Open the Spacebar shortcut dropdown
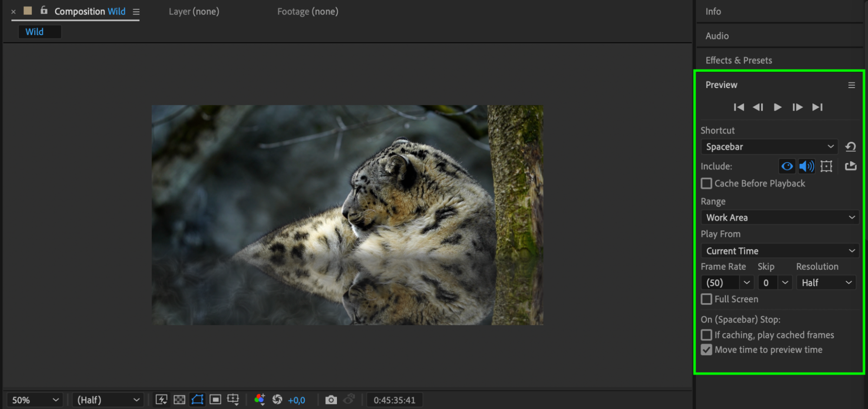This screenshot has height=409, width=868. click(x=769, y=147)
